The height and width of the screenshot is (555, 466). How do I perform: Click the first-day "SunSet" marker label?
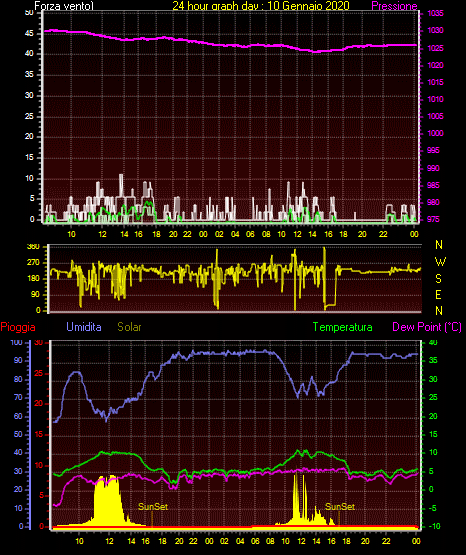(x=153, y=507)
